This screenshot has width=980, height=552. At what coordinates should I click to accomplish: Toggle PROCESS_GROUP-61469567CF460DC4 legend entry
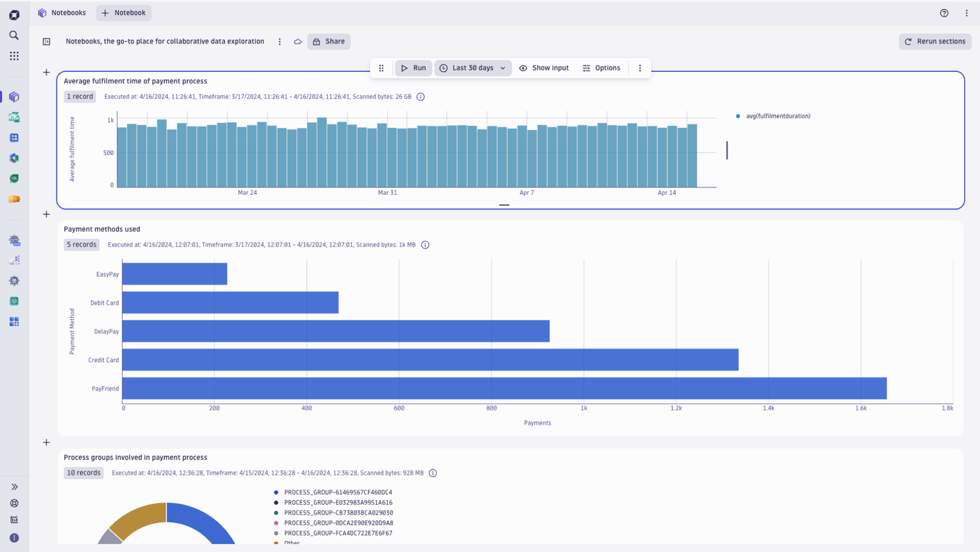(x=334, y=492)
